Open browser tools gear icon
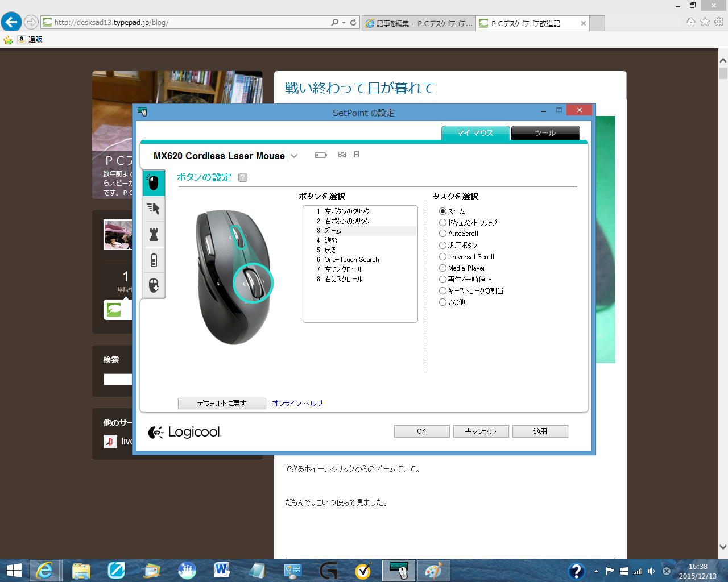This screenshot has width=728, height=582. [719, 22]
